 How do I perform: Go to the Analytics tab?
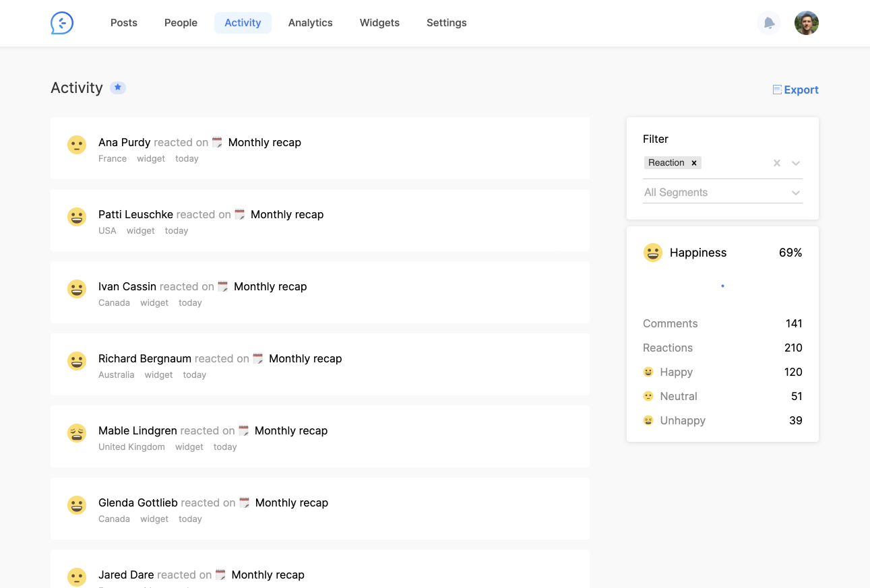[x=310, y=23]
